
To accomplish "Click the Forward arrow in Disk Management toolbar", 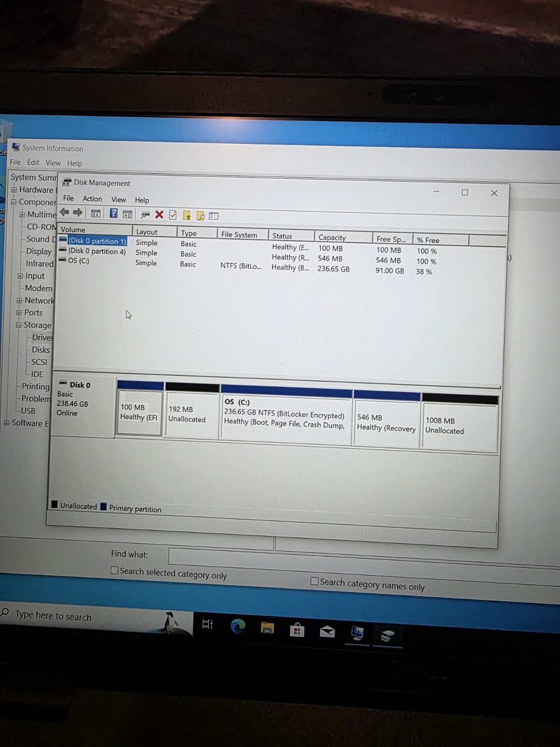I will coord(77,213).
